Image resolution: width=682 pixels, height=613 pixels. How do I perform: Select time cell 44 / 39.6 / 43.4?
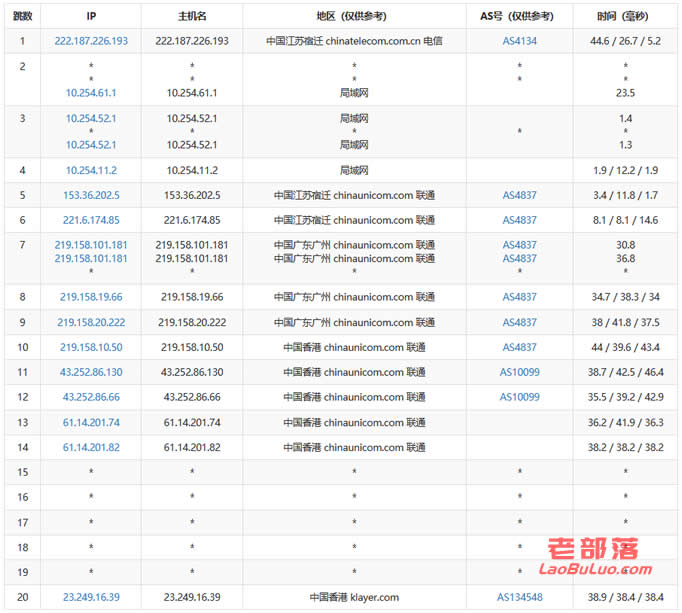[x=625, y=347]
